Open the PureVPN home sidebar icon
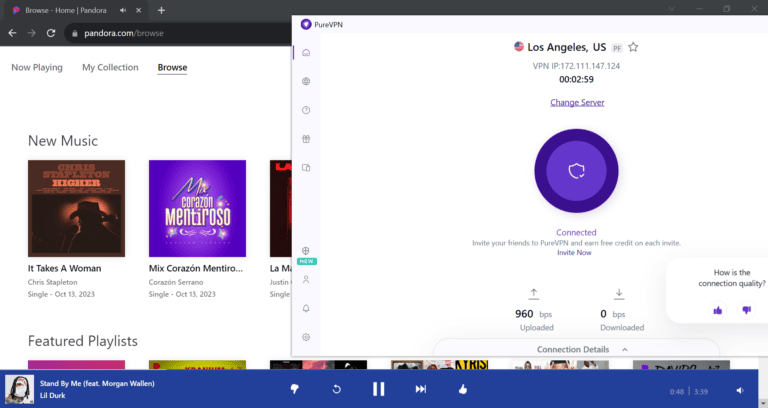Image resolution: width=768 pixels, height=408 pixels. 306,53
